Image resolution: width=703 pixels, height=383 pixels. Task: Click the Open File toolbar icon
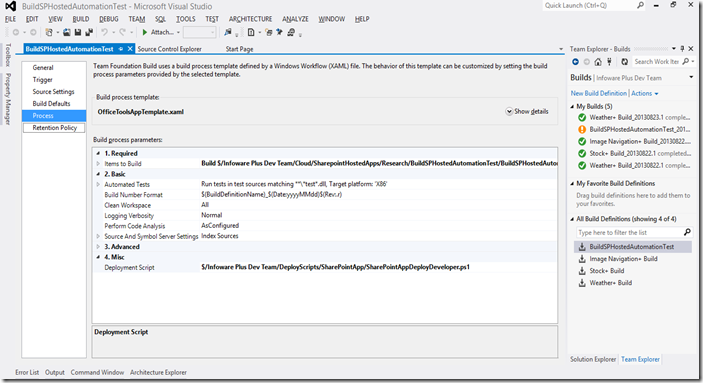[66, 32]
